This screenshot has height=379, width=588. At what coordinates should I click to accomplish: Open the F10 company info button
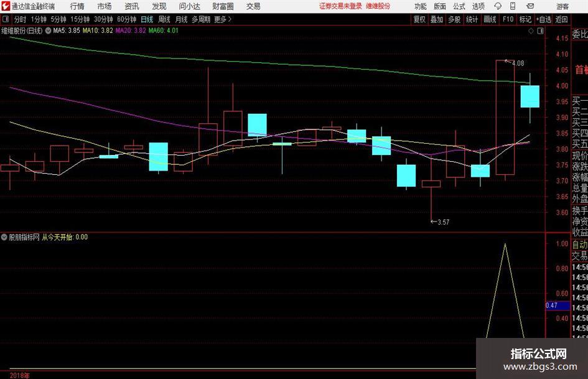click(x=508, y=19)
